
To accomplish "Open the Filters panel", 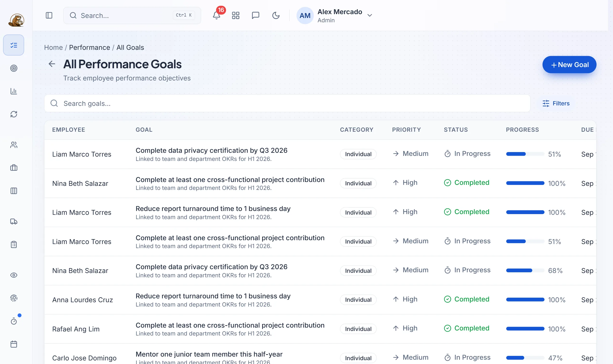I will (x=556, y=103).
